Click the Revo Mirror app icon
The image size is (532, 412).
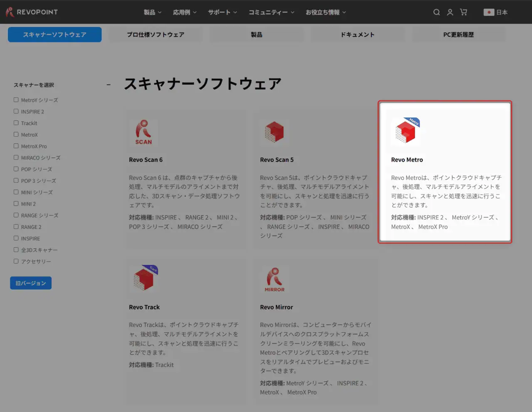(x=274, y=279)
